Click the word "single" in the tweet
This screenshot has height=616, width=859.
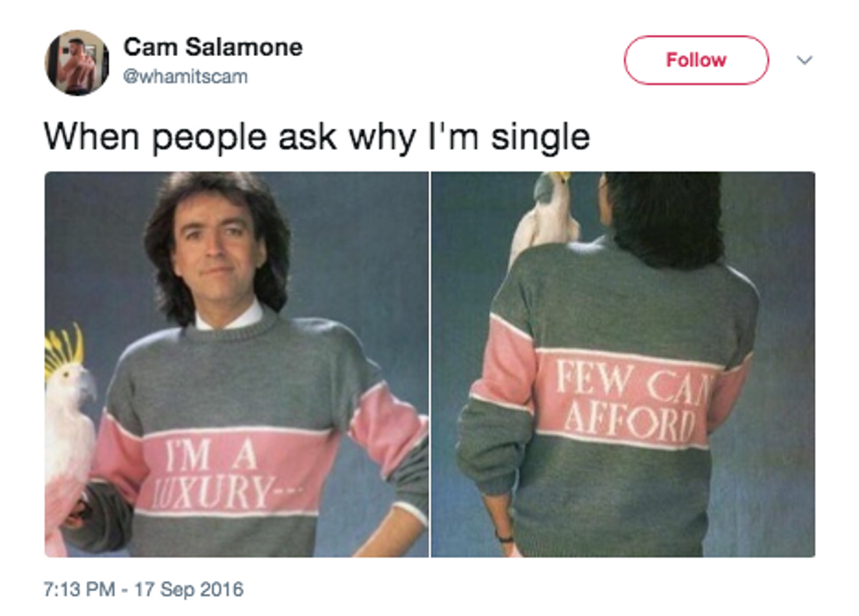point(540,137)
